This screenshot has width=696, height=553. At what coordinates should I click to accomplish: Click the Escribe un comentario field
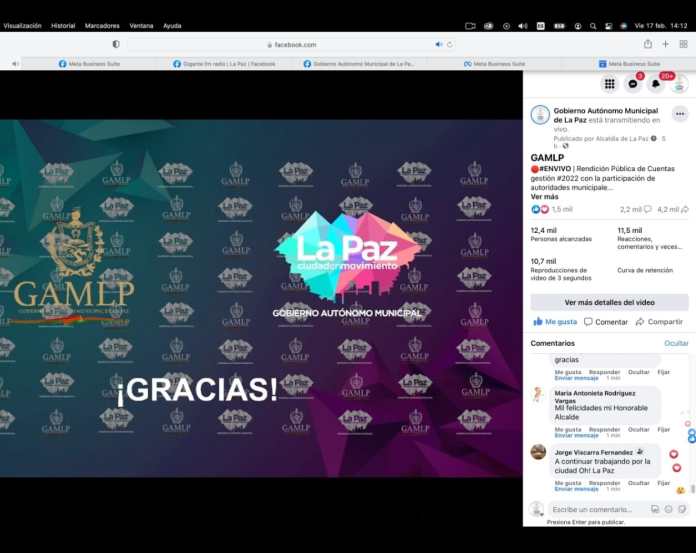click(596, 509)
